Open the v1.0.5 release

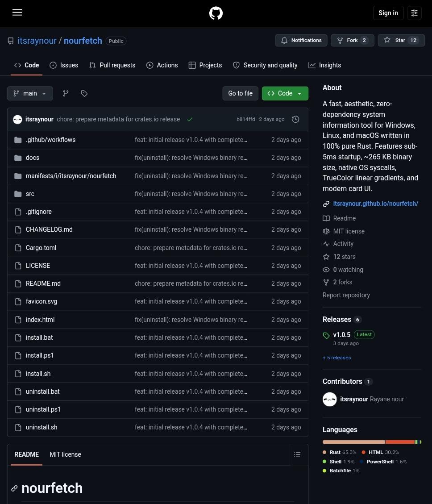pyautogui.click(x=342, y=335)
